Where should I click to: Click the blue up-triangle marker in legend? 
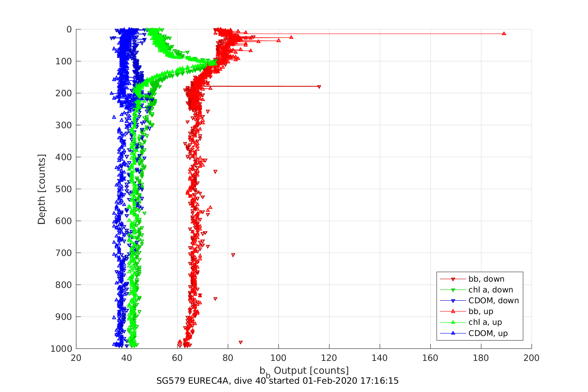[x=453, y=333]
